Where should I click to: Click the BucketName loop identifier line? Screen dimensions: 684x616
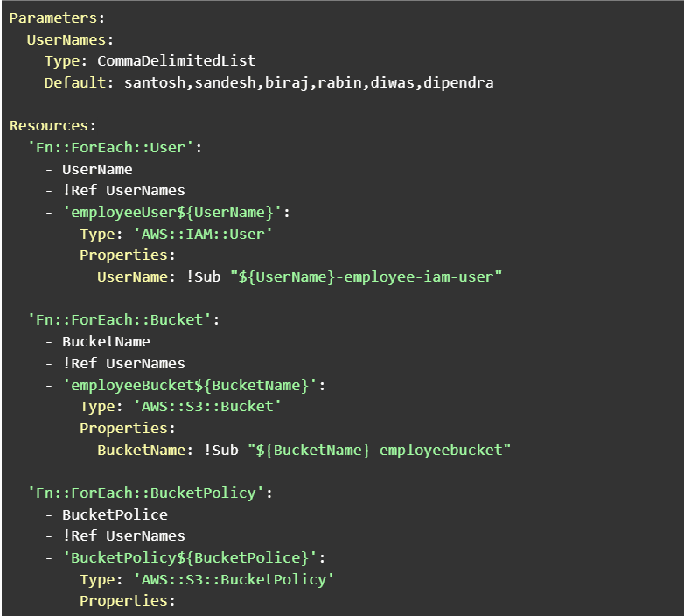(106, 341)
